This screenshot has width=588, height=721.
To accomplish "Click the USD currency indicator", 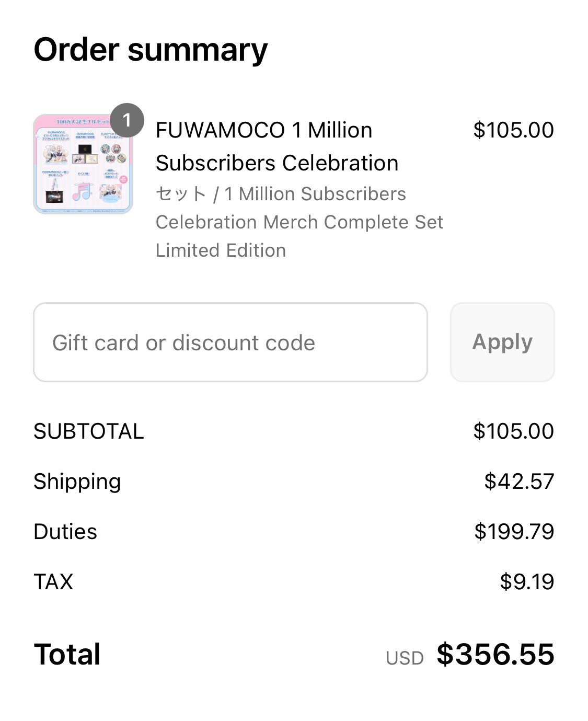I will [x=405, y=658].
